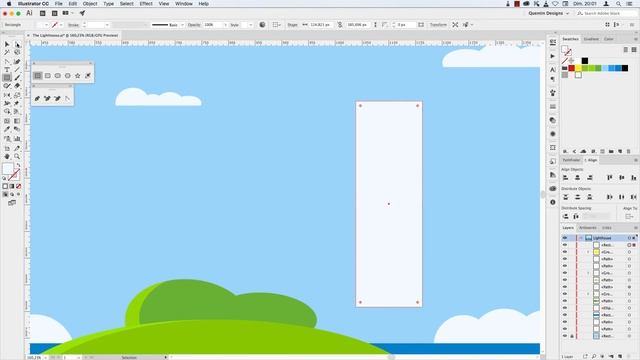
Task: Open Symbols (club) panel icon in dock
Action: pyautogui.click(x=553, y=93)
